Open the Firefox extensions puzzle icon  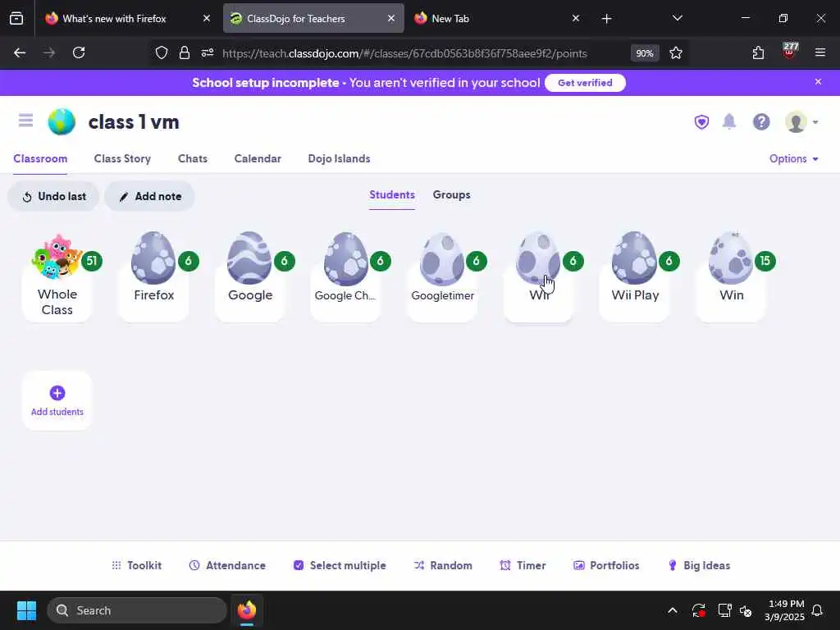point(758,52)
